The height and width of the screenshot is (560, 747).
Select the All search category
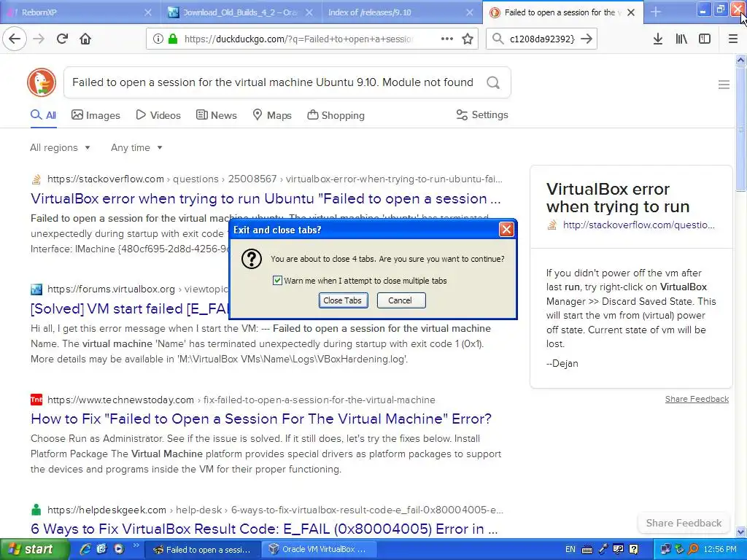[43, 115]
